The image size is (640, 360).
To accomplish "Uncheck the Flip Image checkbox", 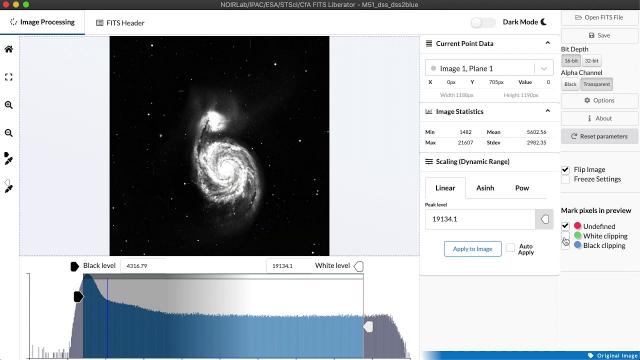I will click(x=565, y=169).
